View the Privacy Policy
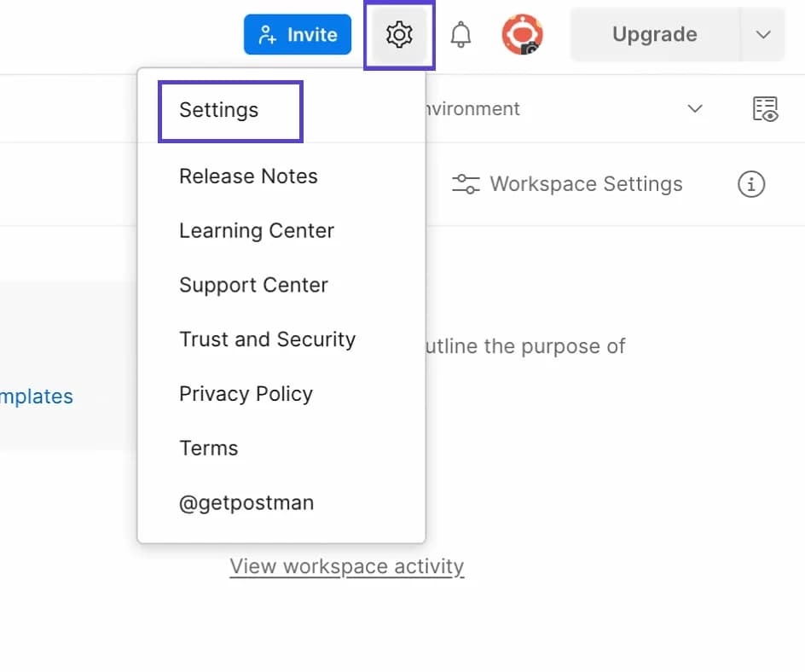Screen dimensions: 805x672 click(x=246, y=394)
